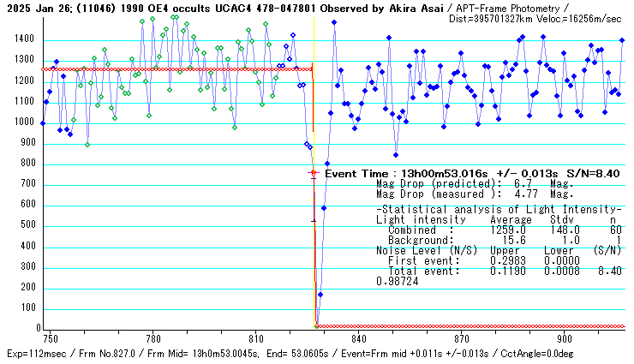Select the Total event noise row
The image size is (634, 364).
coord(499,271)
